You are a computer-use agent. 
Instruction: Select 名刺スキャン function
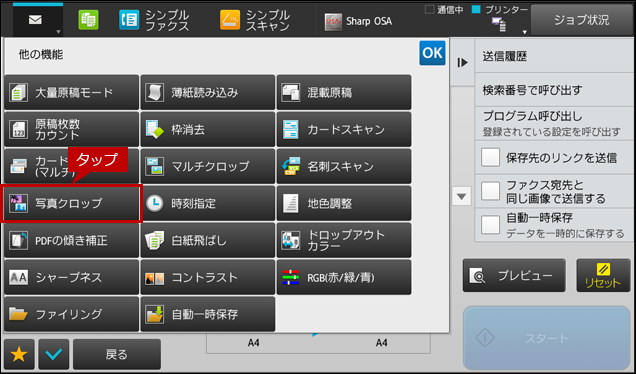coord(344,166)
